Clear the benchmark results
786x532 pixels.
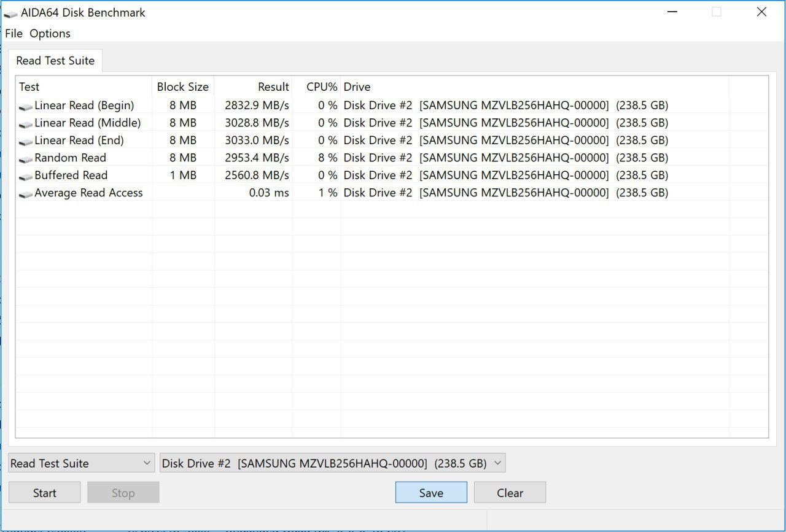tap(510, 493)
